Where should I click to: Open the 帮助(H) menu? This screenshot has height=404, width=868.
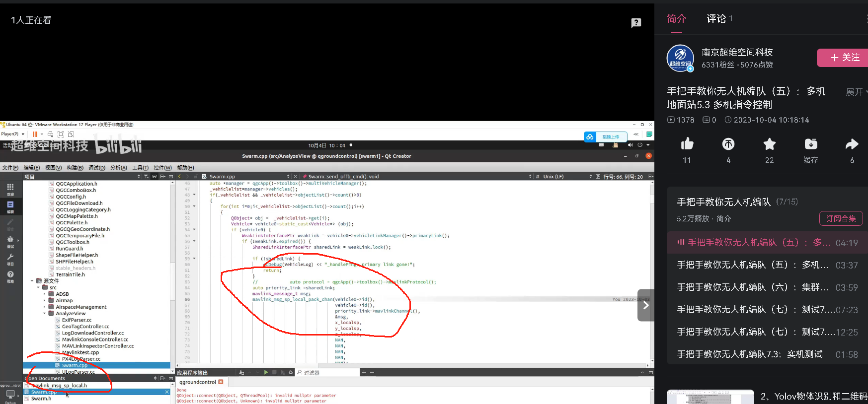click(x=185, y=168)
